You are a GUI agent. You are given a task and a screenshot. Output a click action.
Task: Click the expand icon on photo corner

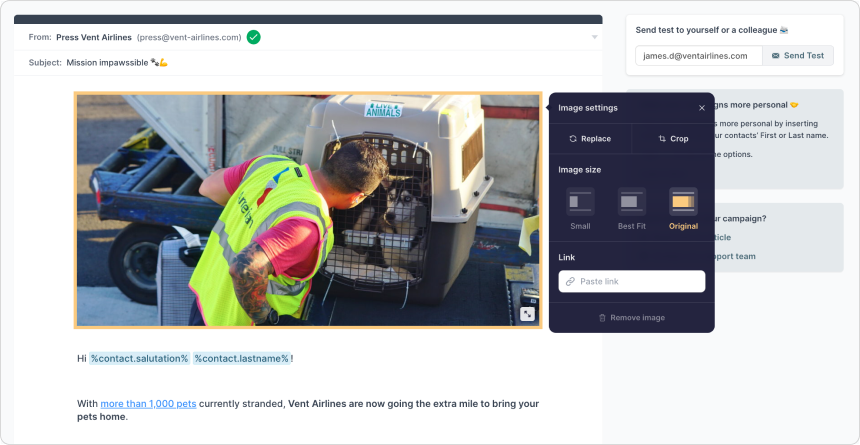click(527, 314)
